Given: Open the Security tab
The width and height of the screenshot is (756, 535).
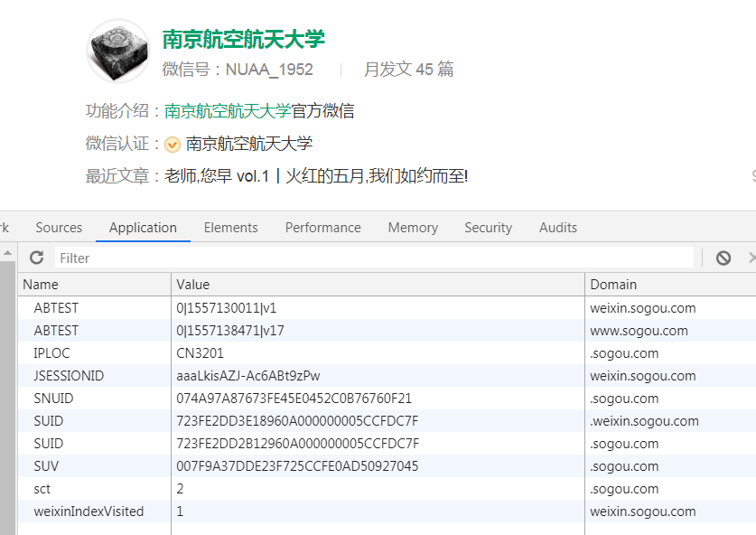Looking at the screenshot, I should tap(488, 227).
